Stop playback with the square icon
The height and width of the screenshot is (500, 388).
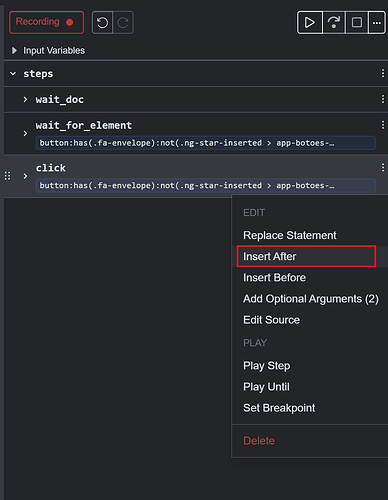(x=357, y=23)
